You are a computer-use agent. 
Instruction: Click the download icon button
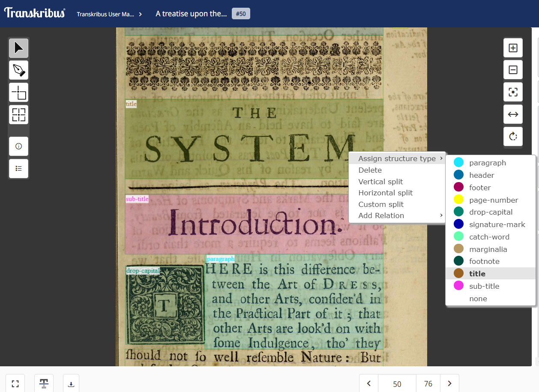71,384
